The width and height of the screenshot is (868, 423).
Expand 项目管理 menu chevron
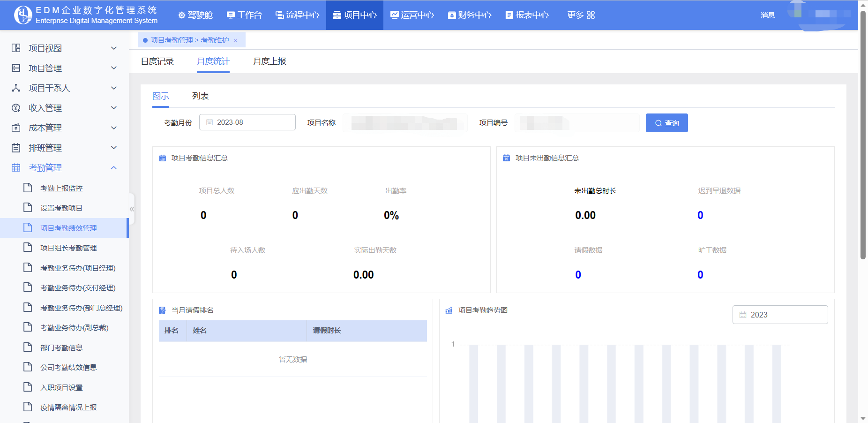click(x=113, y=68)
